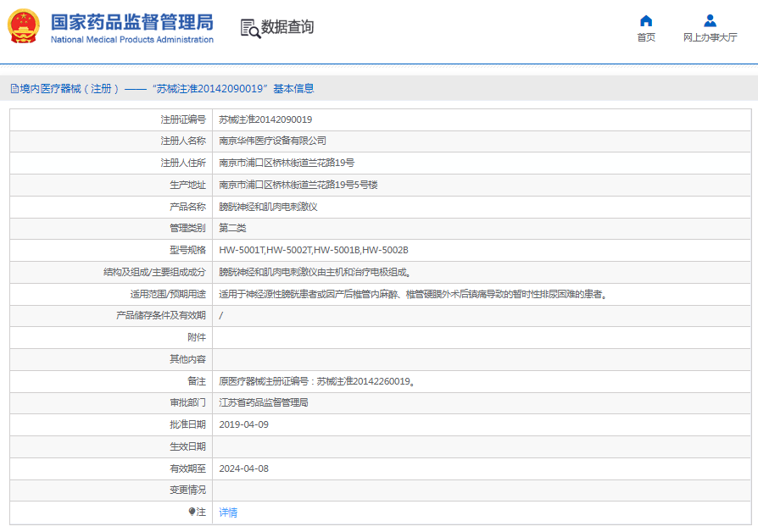Click the 管理类别 row label
Screen dimensions: 758x532
[187, 228]
